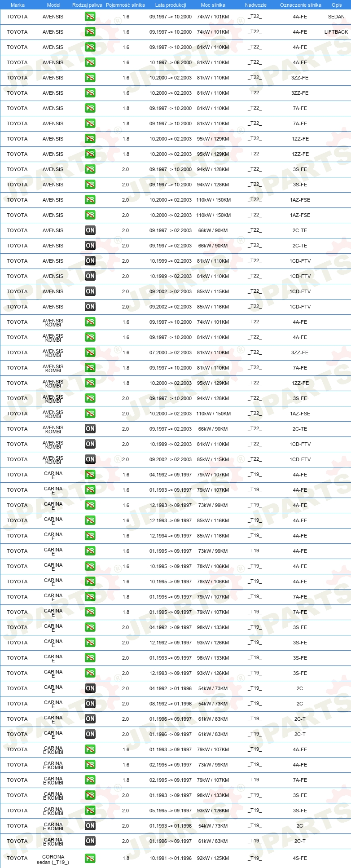Select '07.2000 -> 02.2003' years in Avensis Kombi row

(171, 352)
